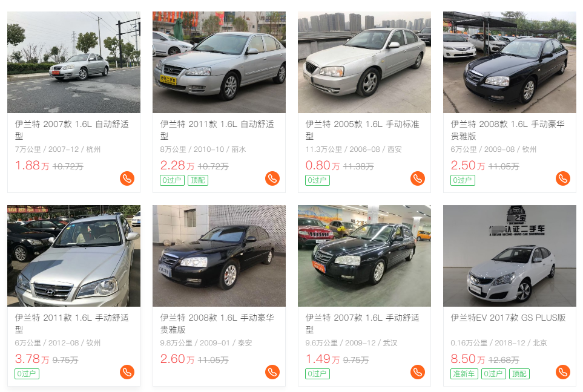Image resolution: width=583 pixels, height=392 pixels.
Task: Open image of black car in 泰安 listing
Action: (x=219, y=256)
